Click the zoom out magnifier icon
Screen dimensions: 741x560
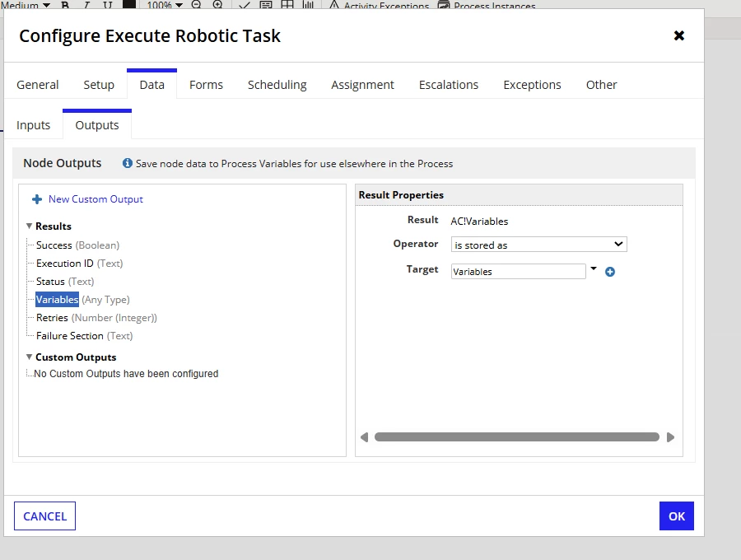click(196, 5)
